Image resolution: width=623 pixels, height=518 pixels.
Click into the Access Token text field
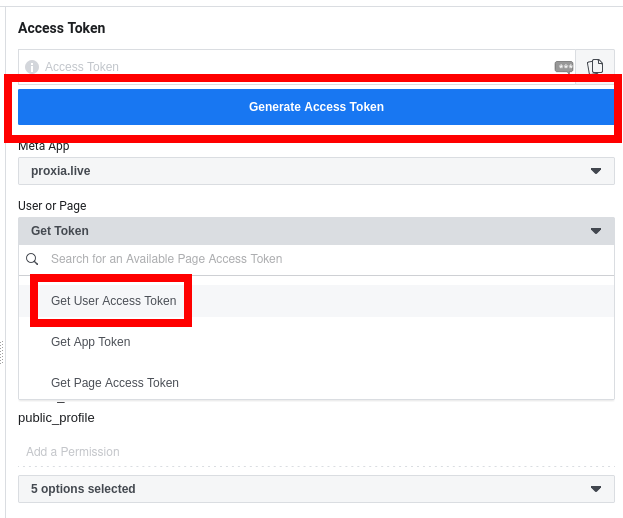(290, 67)
